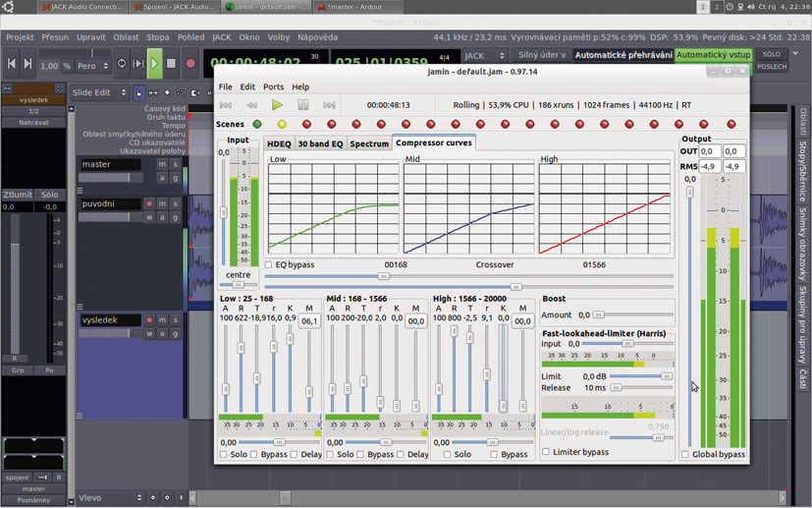The height and width of the screenshot is (508, 812).
Task: Arm the Ardour global record button
Action: point(190,64)
